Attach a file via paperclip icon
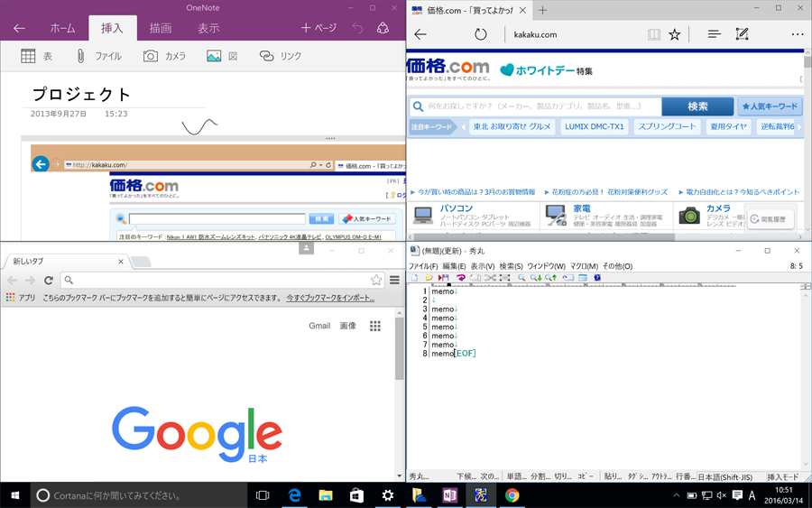Screen dimensions: 812x508 [80, 56]
